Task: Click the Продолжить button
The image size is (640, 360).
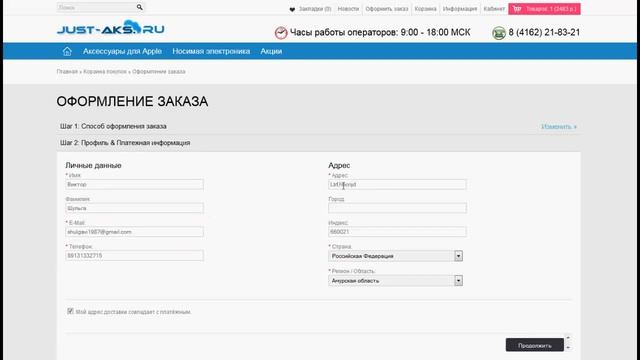Action: pos(535,345)
